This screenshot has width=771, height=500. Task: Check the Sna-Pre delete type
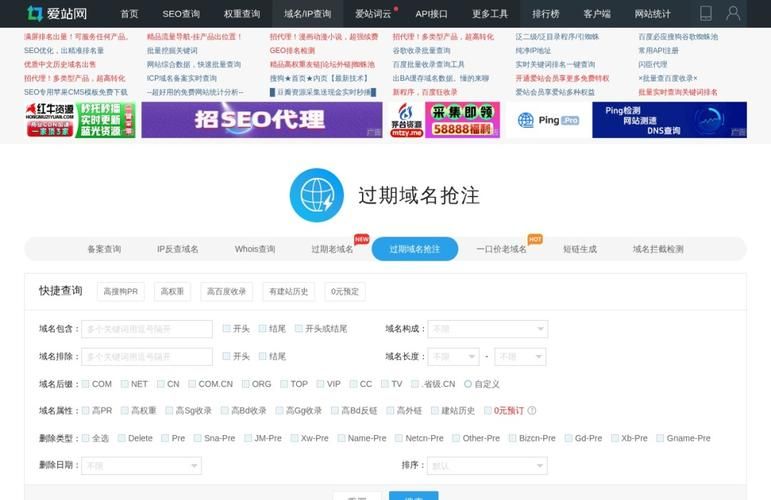197,438
